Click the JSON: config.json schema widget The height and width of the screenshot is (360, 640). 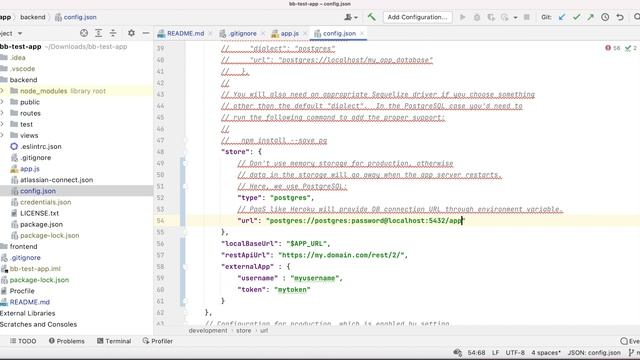(x=594, y=352)
